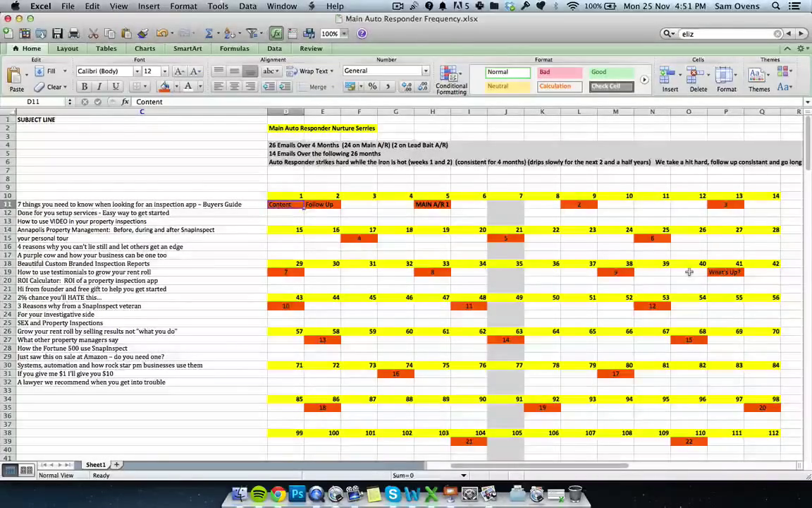Click the Increase Font Size icon

point(179,71)
